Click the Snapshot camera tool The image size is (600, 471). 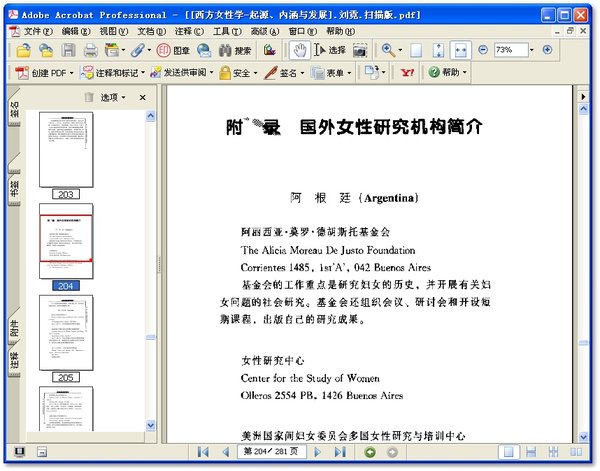360,50
